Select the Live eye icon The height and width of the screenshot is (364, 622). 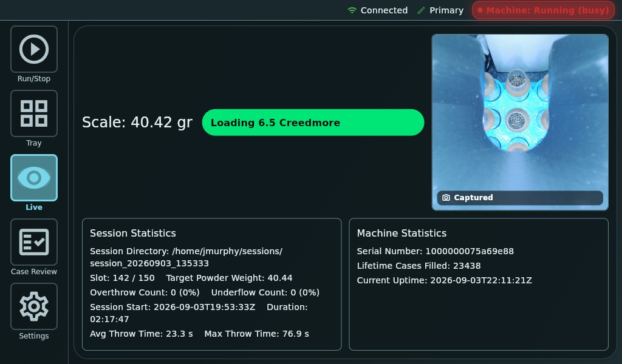click(x=34, y=178)
